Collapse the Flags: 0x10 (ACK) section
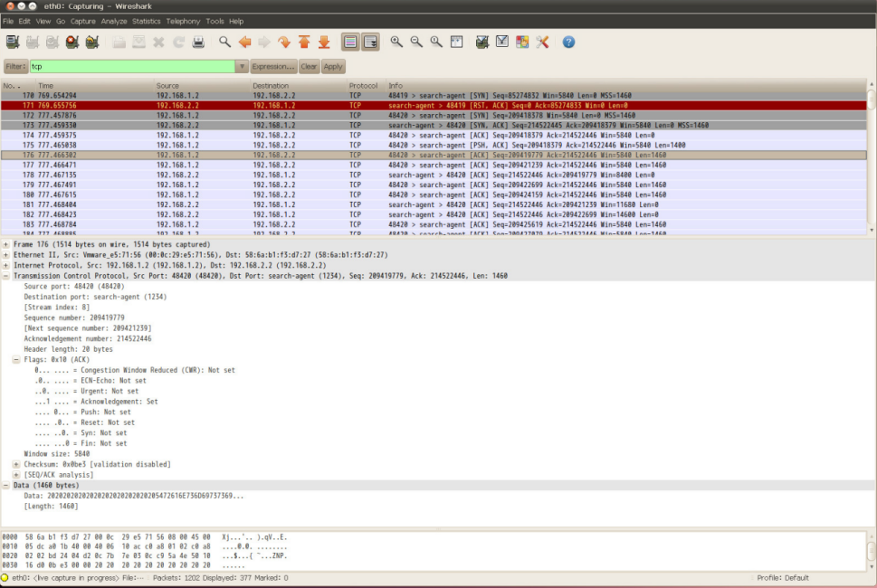877x588 pixels. (x=16, y=359)
